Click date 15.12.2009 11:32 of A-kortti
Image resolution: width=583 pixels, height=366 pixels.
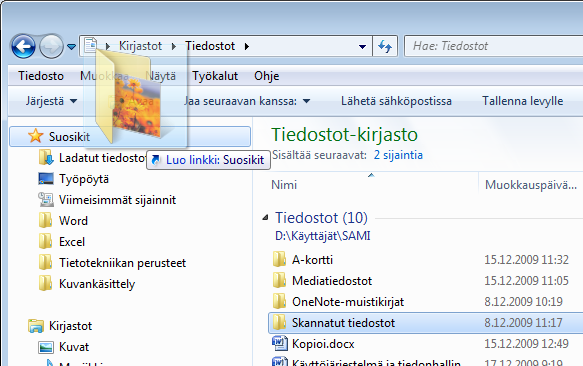click(x=526, y=260)
